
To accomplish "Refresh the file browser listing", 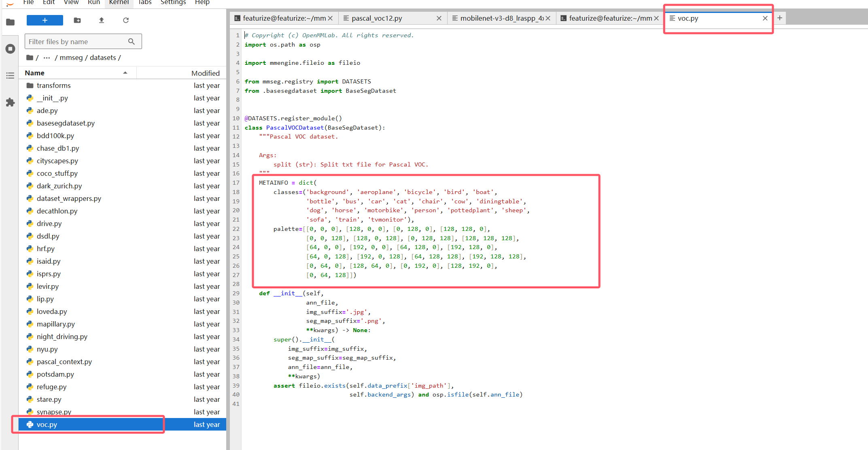I will tap(126, 20).
